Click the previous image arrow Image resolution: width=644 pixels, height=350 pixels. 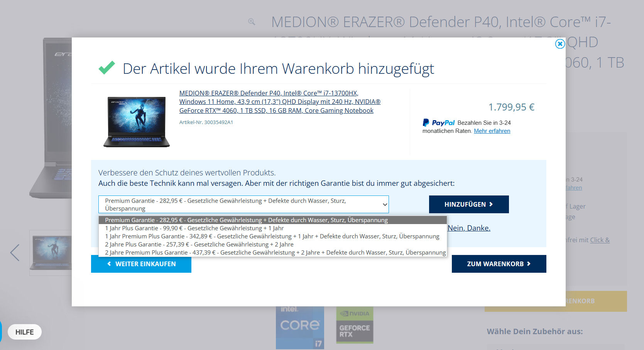click(15, 253)
